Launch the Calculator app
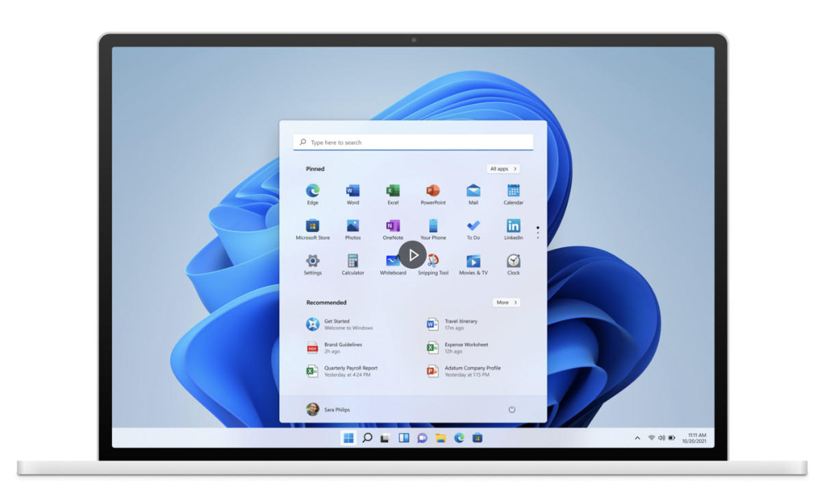The image size is (821, 504). click(352, 264)
